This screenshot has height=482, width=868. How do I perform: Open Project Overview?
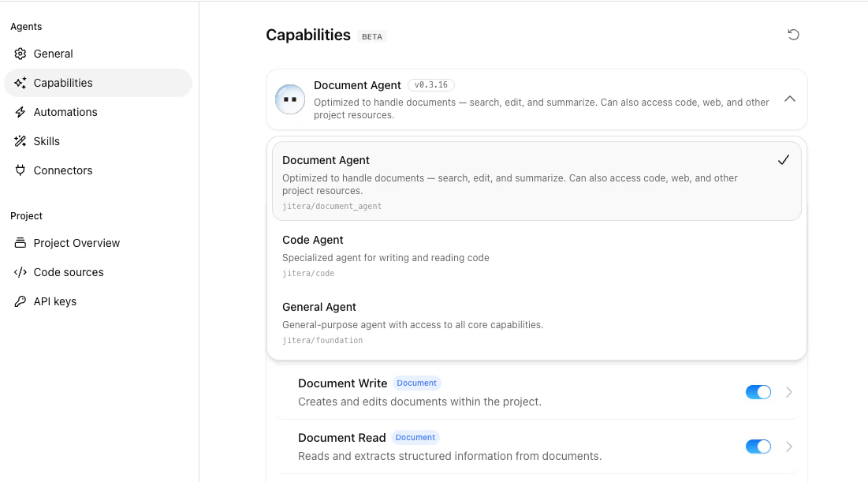pos(98,243)
